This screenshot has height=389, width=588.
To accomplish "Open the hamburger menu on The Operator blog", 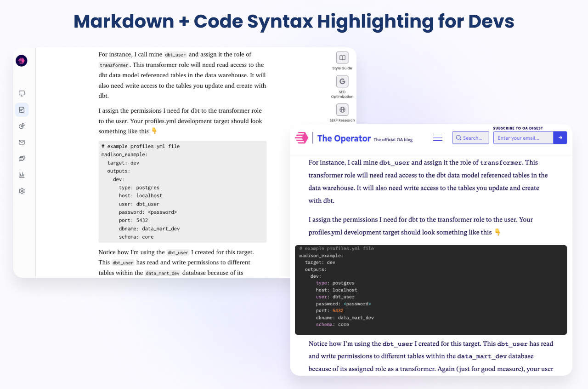I will click(437, 137).
